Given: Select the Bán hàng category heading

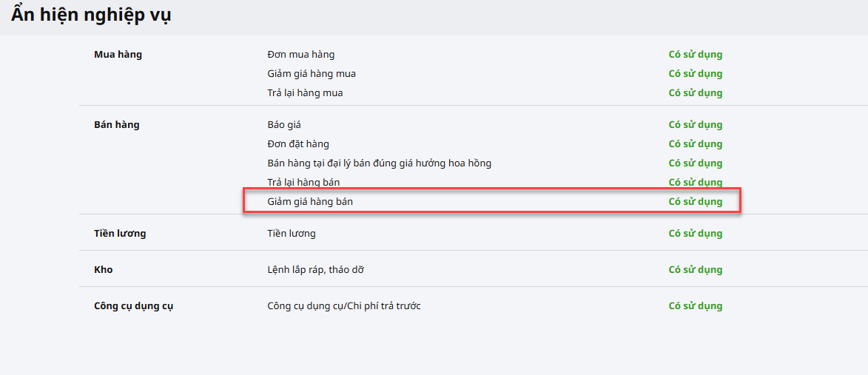Looking at the screenshot, I should pos(116,125).
